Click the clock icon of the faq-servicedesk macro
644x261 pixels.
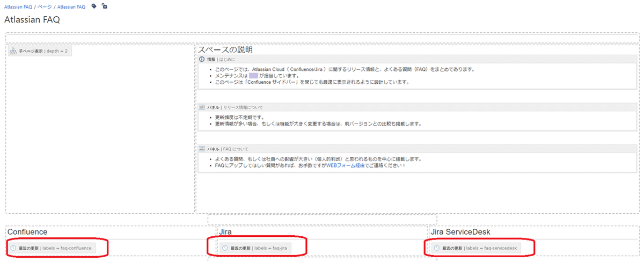coord(437,248)
